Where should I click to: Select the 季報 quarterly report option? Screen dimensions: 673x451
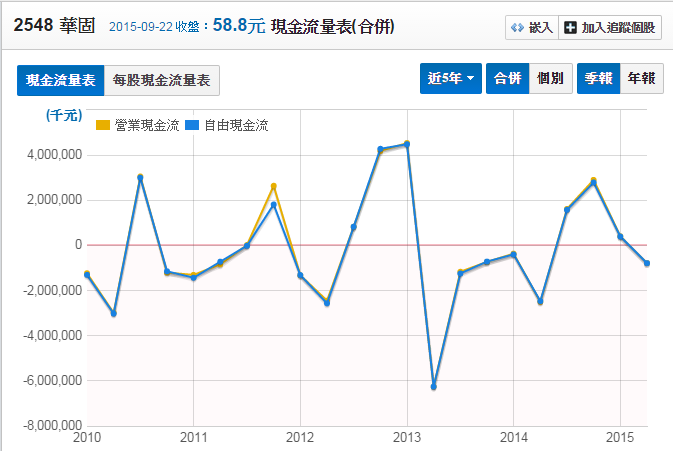click(598, 78)
